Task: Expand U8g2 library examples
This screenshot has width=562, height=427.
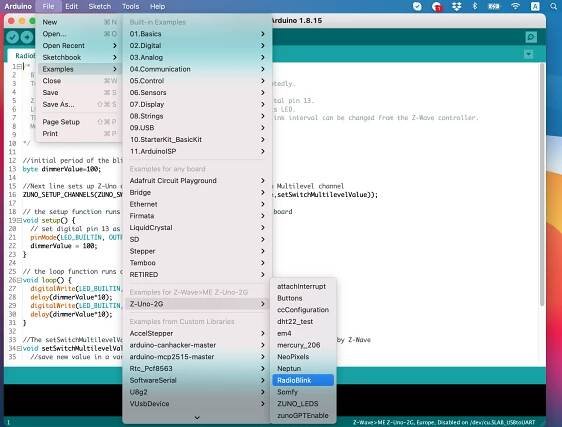Action: pos(197,392)
